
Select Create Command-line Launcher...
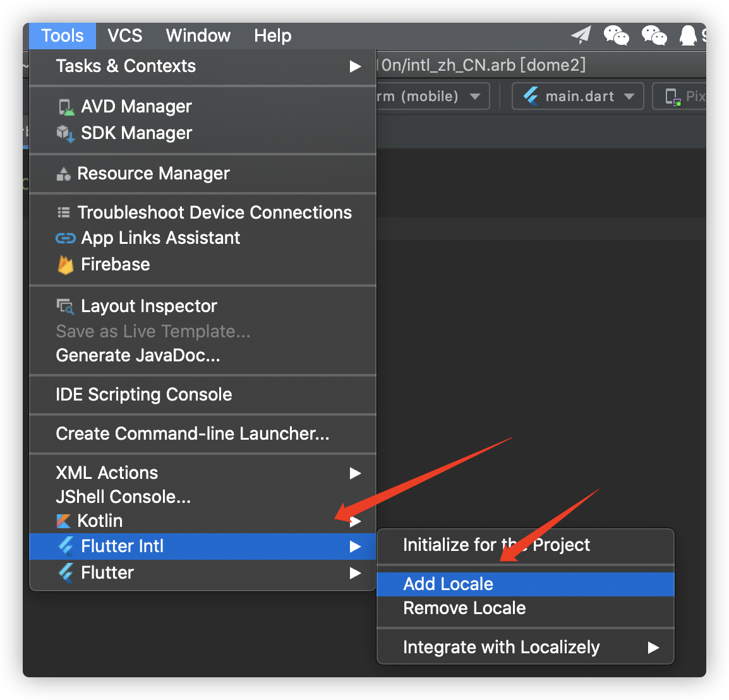point(203,434)
